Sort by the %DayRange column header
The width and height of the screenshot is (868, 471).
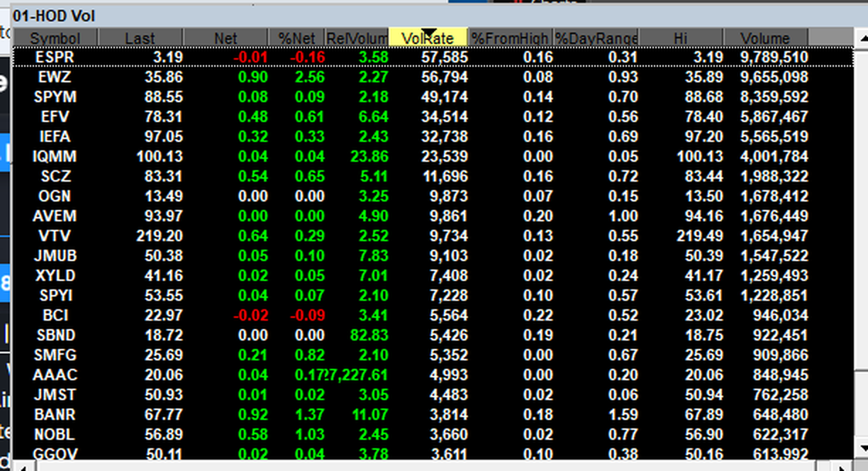click(596, 38)
